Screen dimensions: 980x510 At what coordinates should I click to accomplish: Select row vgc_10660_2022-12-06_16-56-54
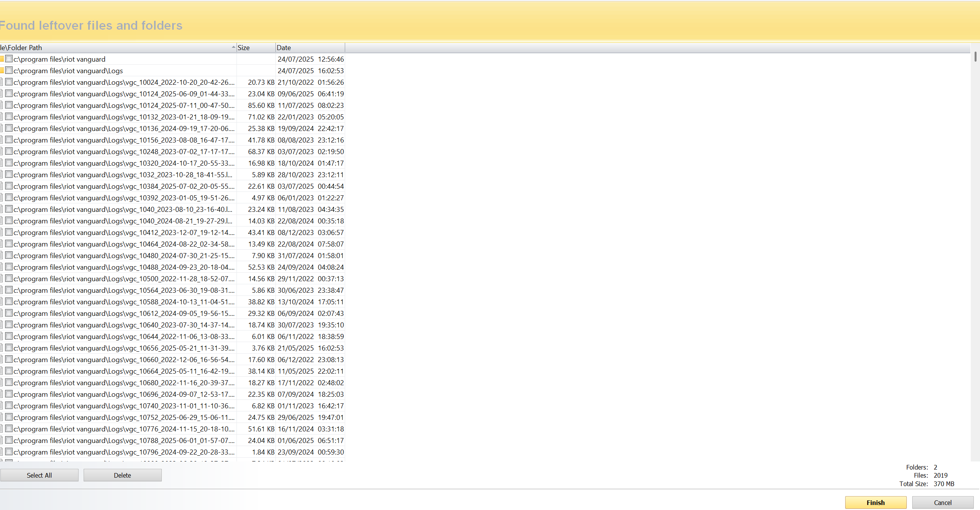(172, 359)
